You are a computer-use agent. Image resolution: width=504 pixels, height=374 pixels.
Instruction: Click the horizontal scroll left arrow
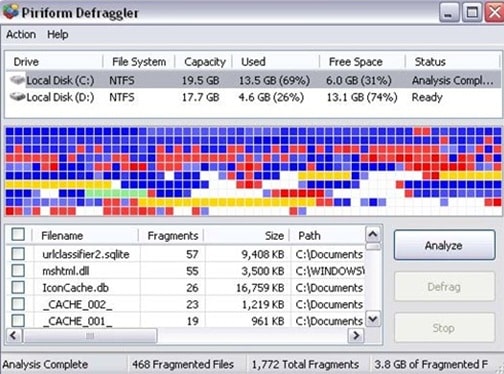[14, 335]
